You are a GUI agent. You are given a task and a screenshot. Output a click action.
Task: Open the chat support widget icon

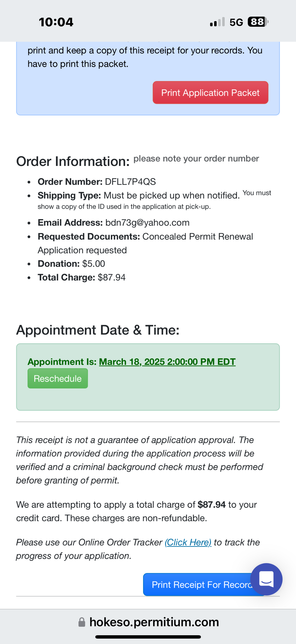(x=266, y=579)
